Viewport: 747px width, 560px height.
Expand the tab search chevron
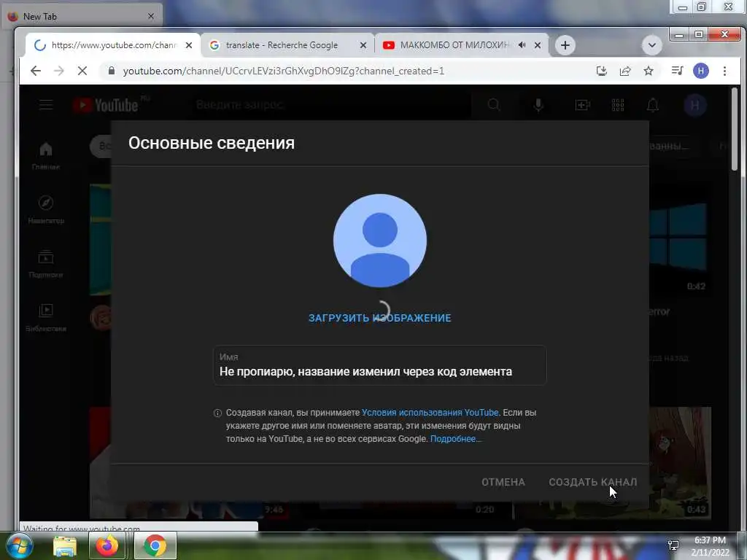tap(651, 45)
